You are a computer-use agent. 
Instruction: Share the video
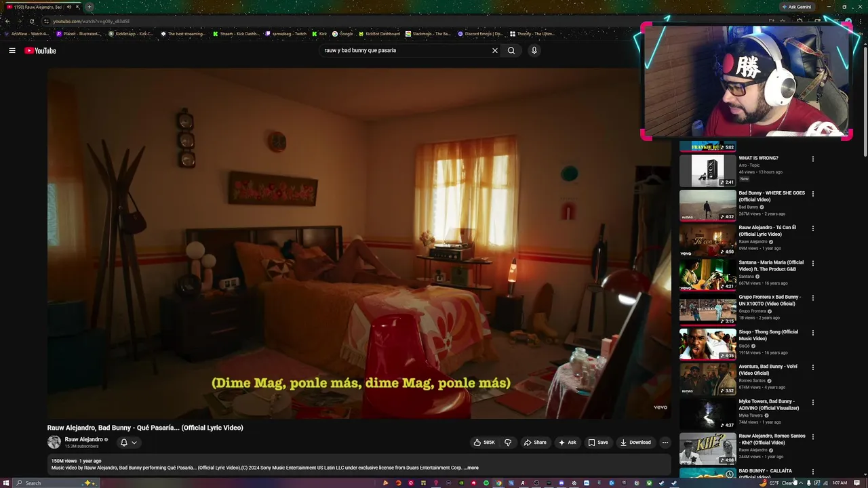coord(534,443)
